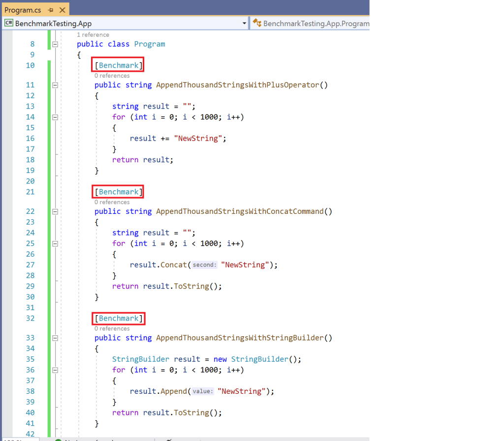Click the "second:" inline parameter hint
The width and height of the screenshot is (504, 441).
204,265
